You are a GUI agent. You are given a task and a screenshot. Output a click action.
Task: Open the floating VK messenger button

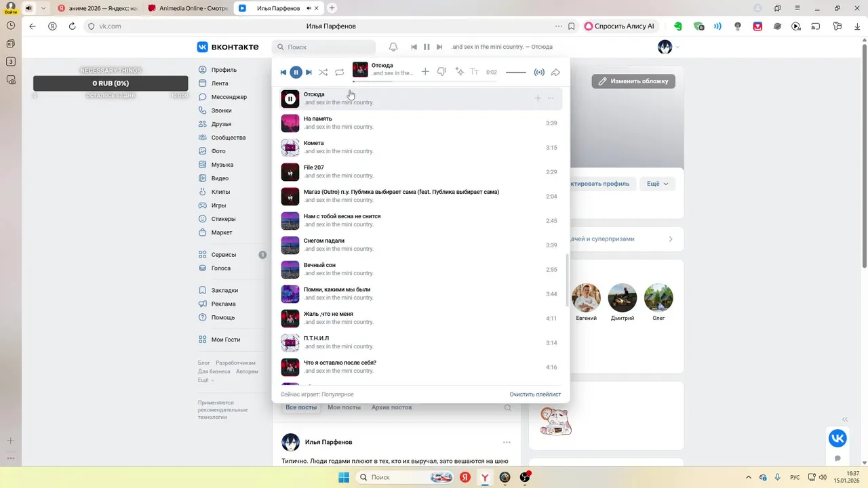click(x=837, y=439)
